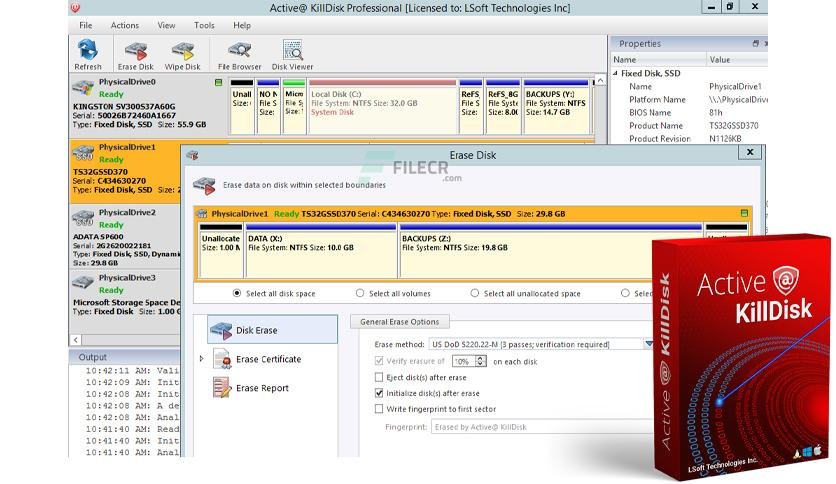The height and width of the screenshot is (484, 836).
Task: Open the Help menu
Action: 242,25
